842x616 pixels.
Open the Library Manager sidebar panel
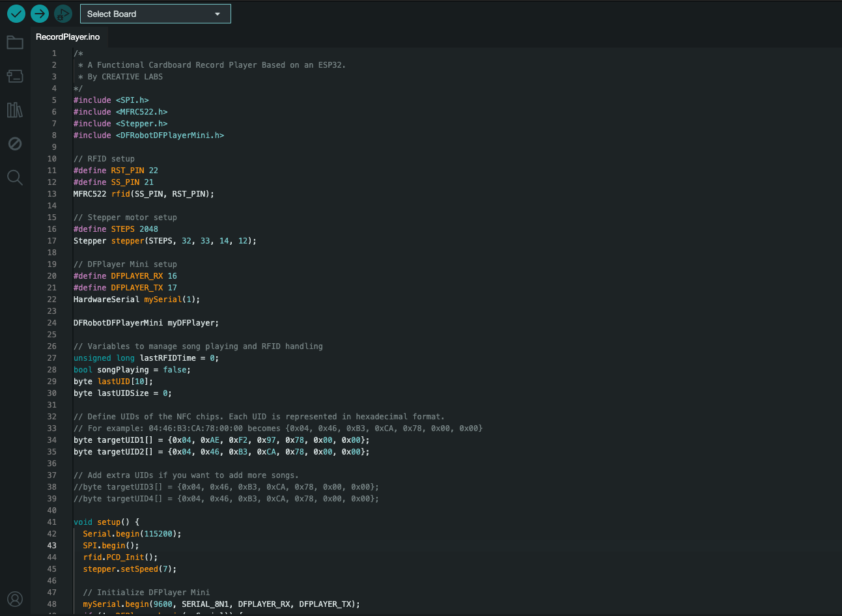point(15,110)
